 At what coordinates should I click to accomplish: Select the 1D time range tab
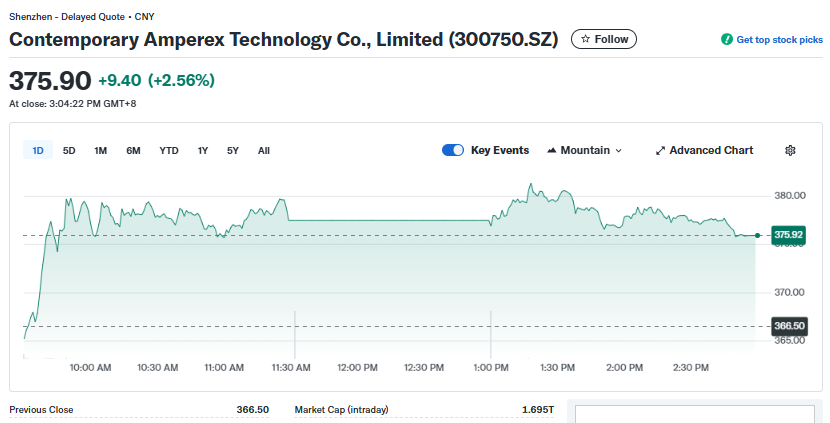tap(38, 151)
